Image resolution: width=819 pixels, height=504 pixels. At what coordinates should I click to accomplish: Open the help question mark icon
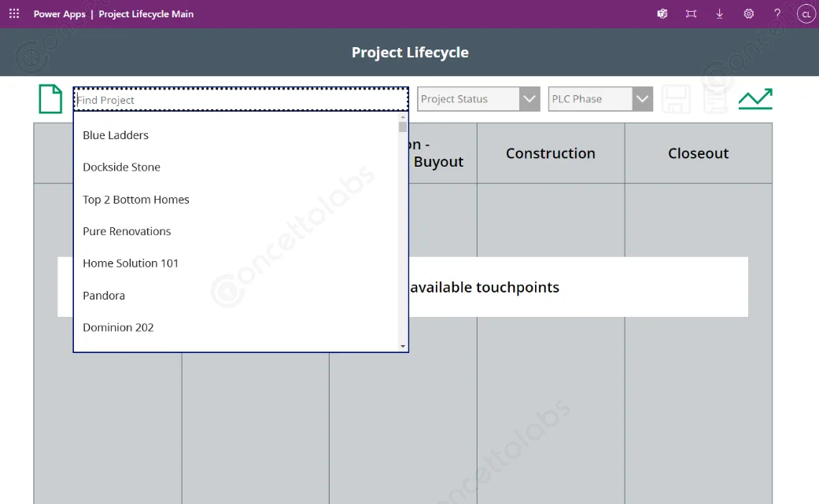[x=777, y=14]
